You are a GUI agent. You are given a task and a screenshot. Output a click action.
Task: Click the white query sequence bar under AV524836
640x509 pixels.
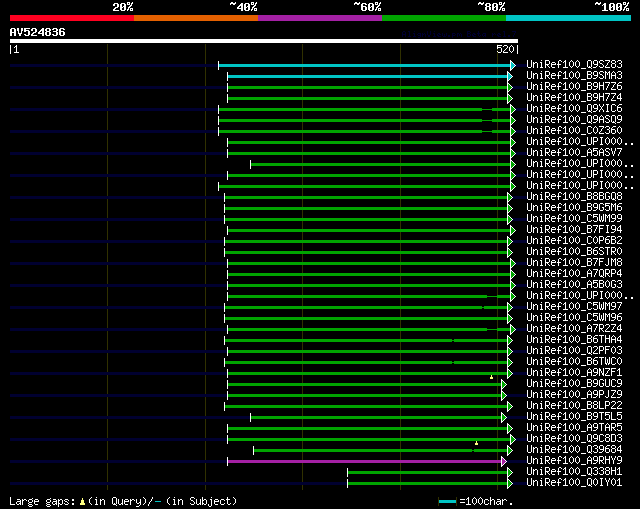click(264, 41)
